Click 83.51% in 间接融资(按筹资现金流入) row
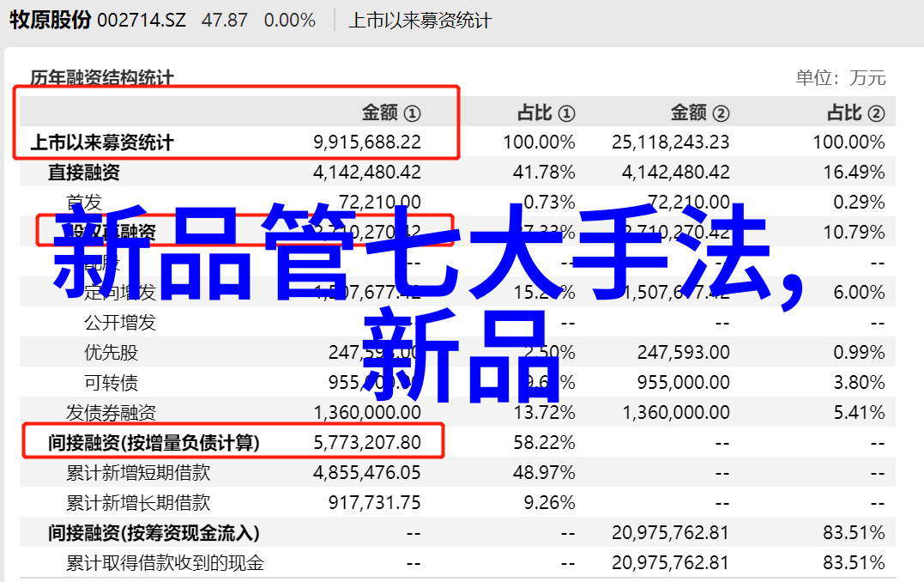This screenshot has height=582, width=924. (x=854, y=533)
